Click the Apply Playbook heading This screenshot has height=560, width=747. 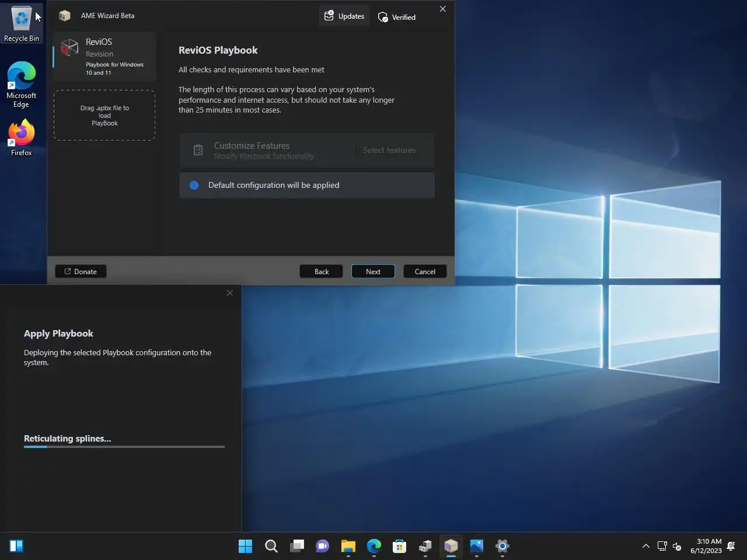[x=58, y=333]
